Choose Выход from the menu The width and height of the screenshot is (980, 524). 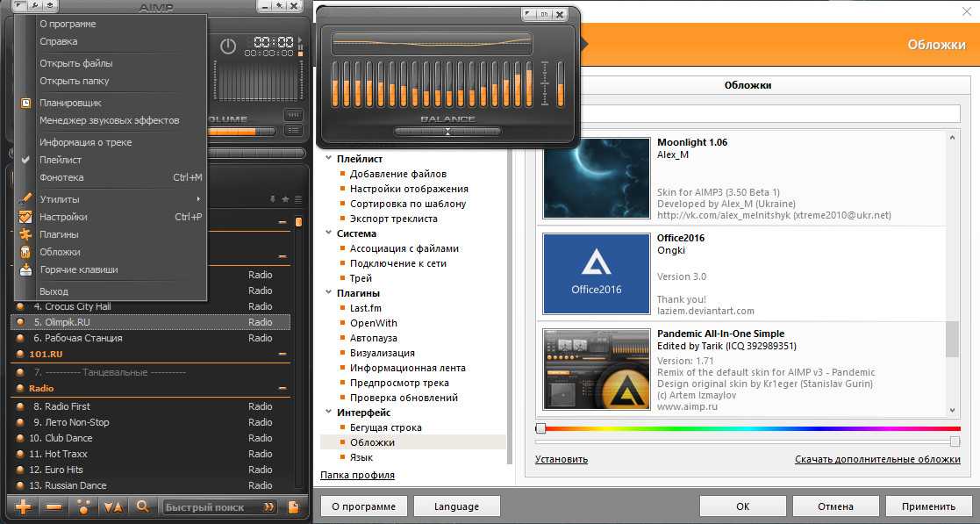pyautogui.click(x=110, y=291)
